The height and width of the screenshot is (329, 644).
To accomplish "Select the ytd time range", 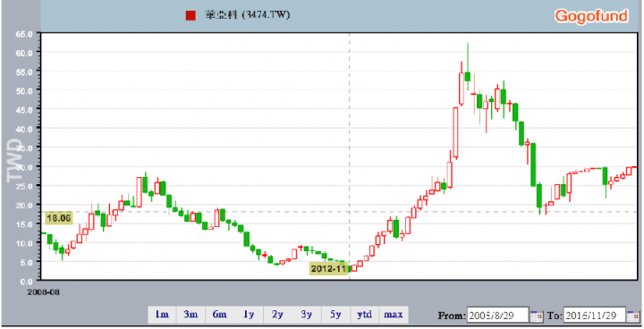I will (x=364, y=315).
